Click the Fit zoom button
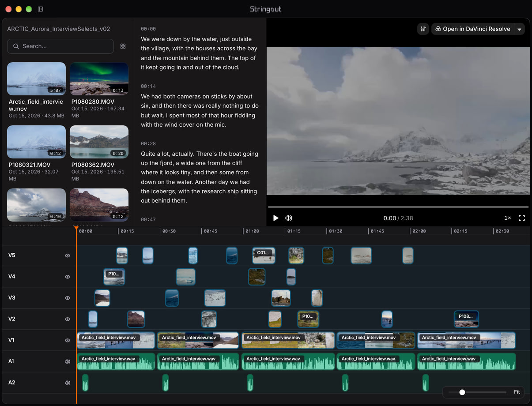This screenshot has width=532, height=406. (517, 392)
